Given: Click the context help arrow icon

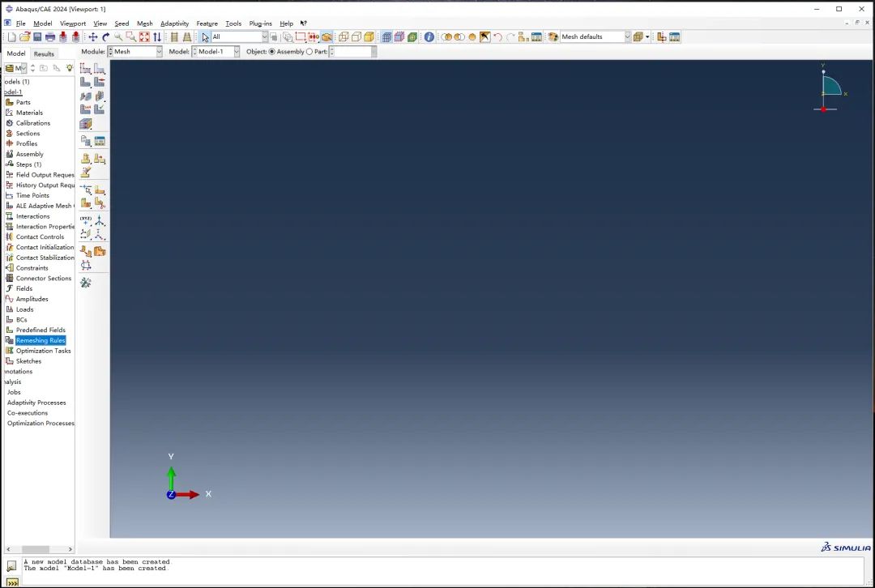Looking at the screenshot, I should coord(304,23).
